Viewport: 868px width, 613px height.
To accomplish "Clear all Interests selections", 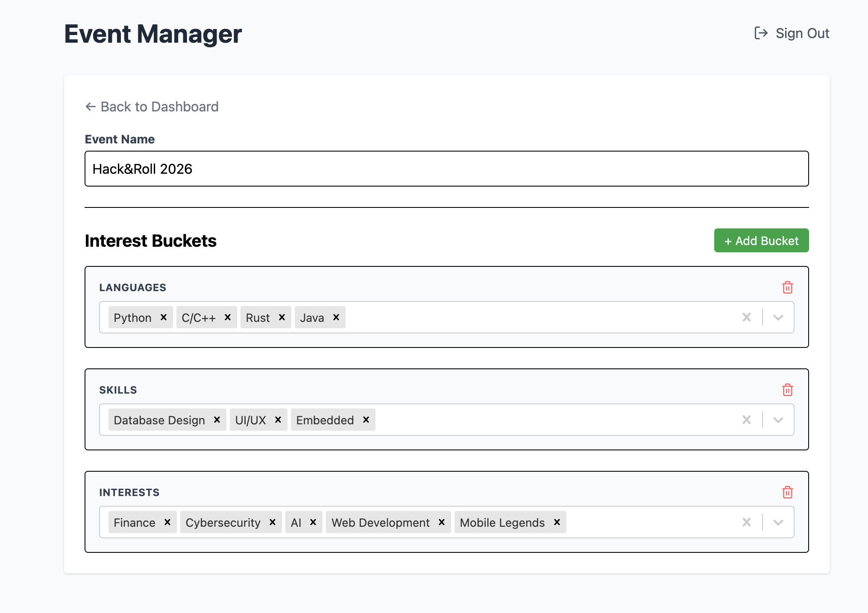I will click(747, 522).
